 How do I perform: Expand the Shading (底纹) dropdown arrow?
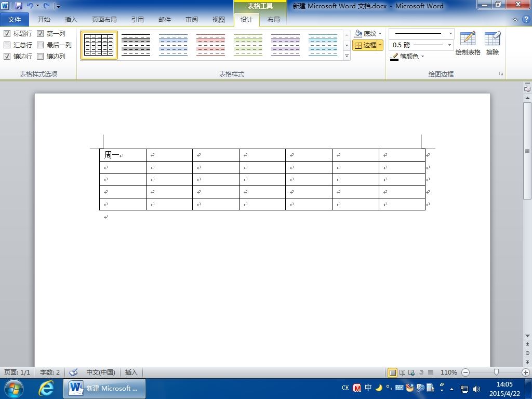click(x=380, y=34)
